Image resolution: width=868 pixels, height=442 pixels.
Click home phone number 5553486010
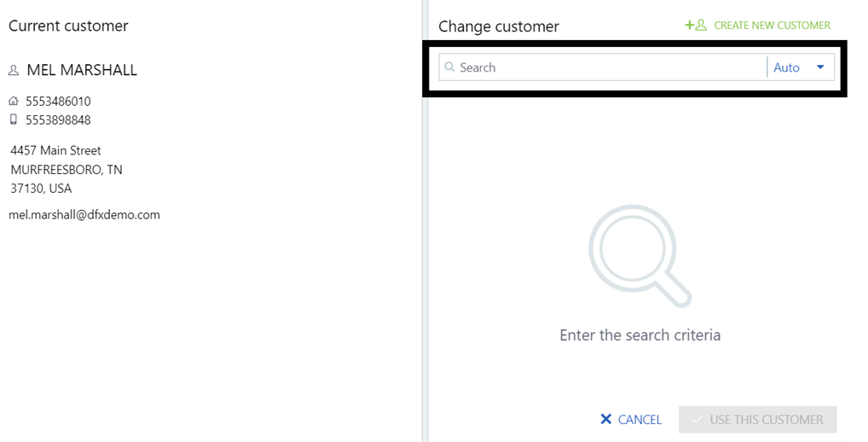point(58,102)
